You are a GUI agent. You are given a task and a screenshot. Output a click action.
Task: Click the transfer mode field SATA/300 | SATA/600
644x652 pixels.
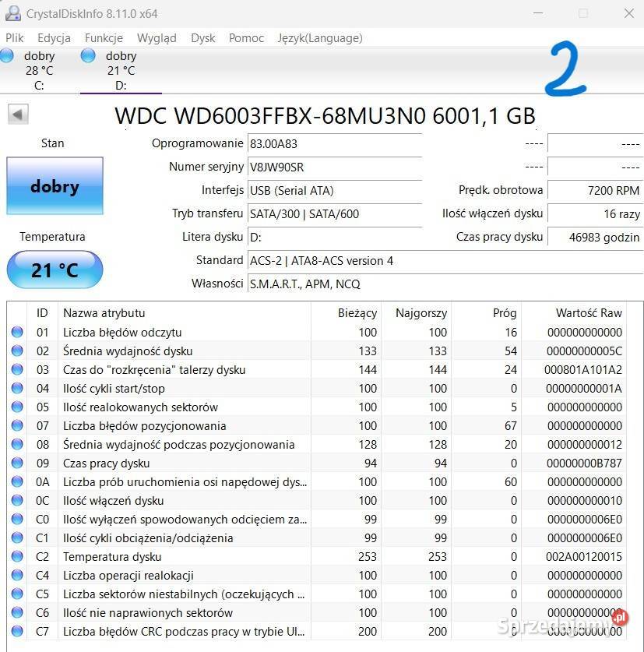[x=335, y=213]
